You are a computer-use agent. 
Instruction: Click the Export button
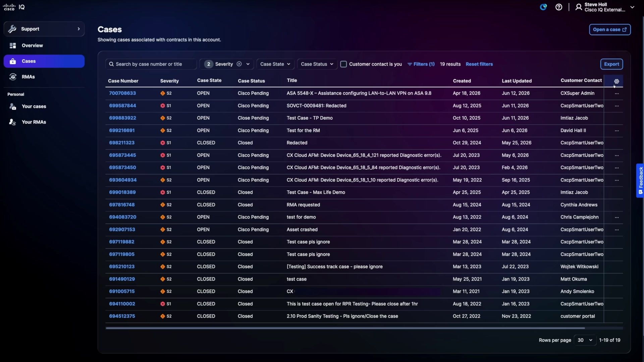[x=611, y=64]
